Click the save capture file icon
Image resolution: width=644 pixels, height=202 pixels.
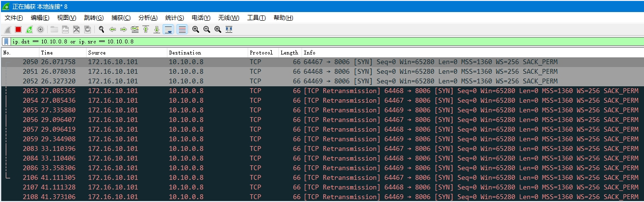point(65,29)
